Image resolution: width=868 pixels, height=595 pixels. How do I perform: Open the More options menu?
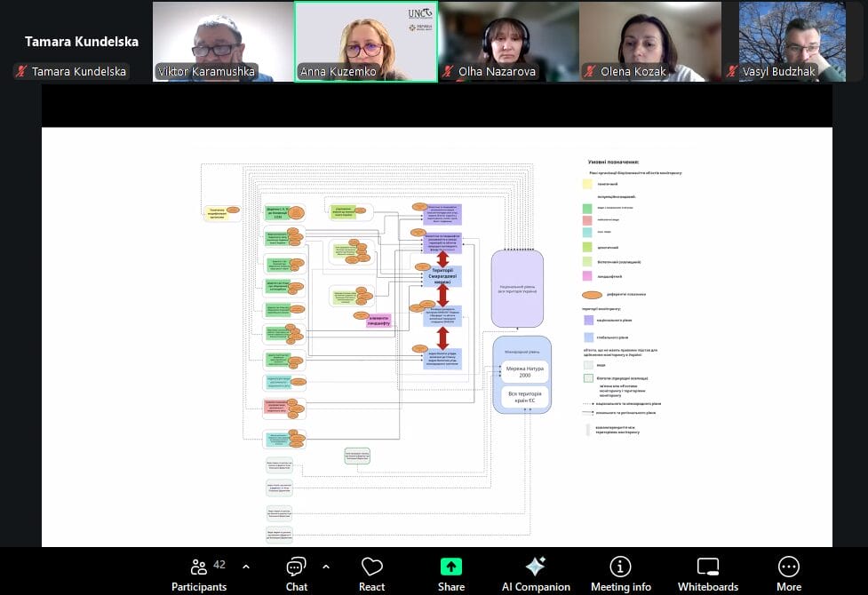[x=788, y=573]
